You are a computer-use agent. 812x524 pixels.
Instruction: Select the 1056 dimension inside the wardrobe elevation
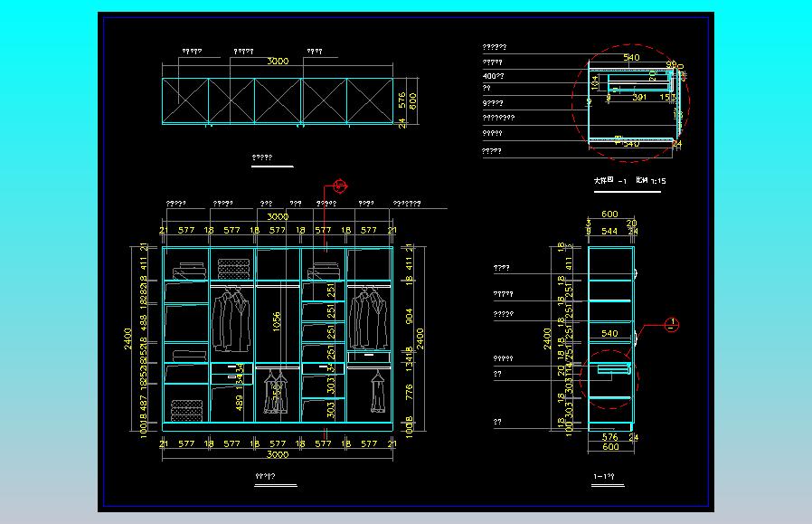click(277, 322)
